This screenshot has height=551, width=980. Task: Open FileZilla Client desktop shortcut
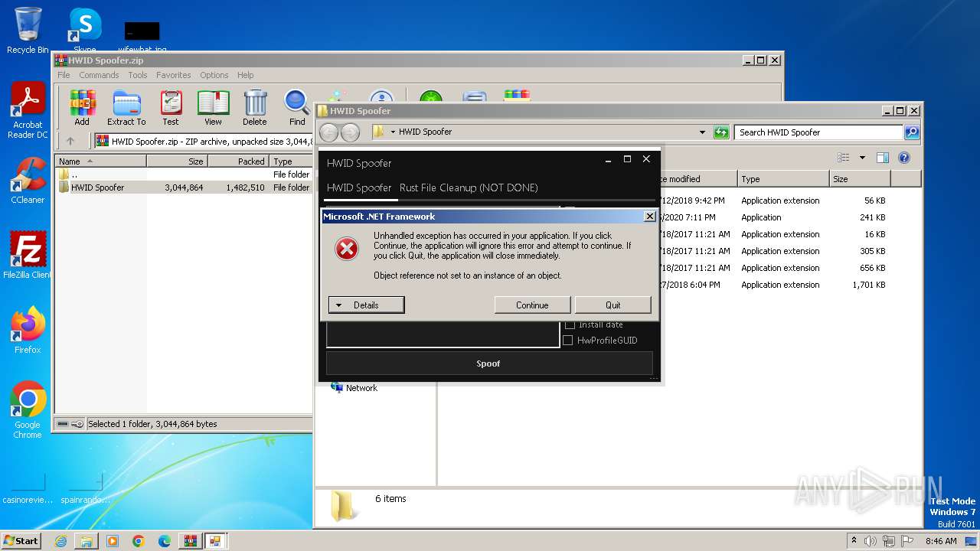click(x=28, y=255)
